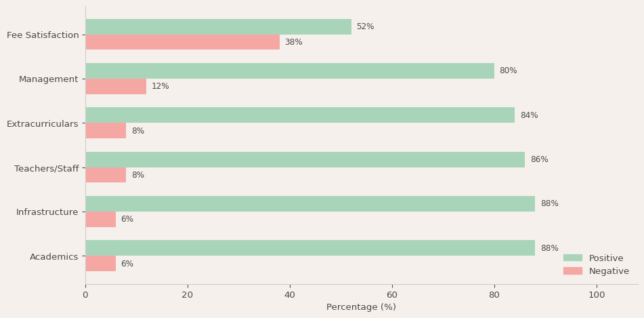Click the Teachers/Staff positive 86% bar
644x318 pixels.
click(305, 160)
